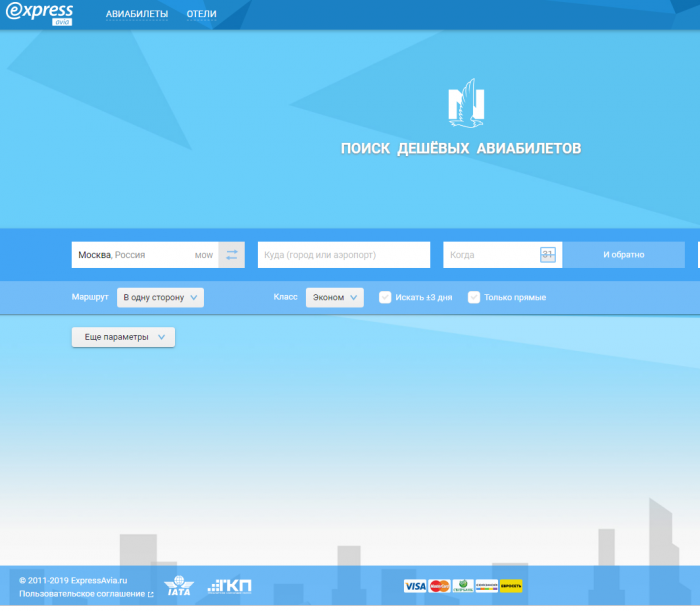Screen dimensions: 700x611
Task: Click the 'И обратно' return button
Action: [x=623, y=255]
